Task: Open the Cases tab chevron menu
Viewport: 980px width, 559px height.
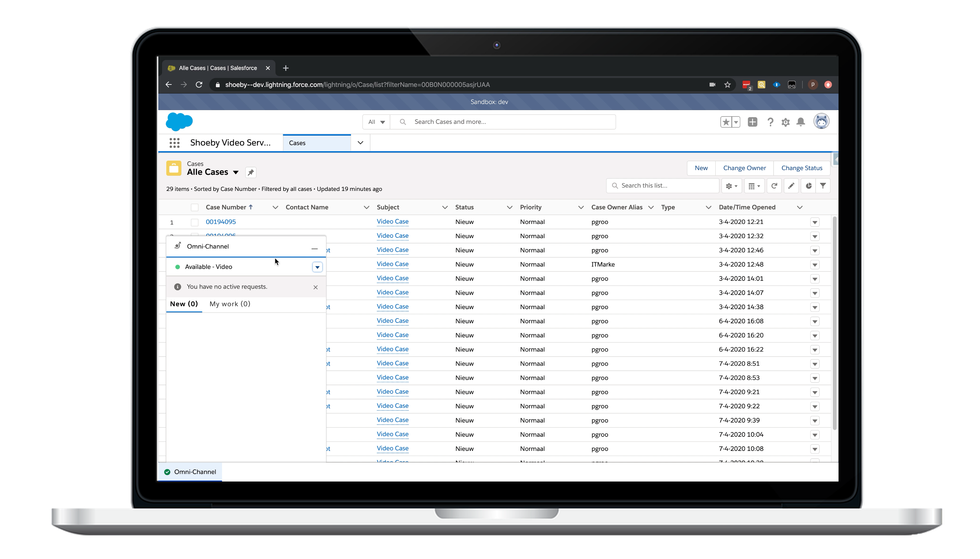Action: [360, 143]
